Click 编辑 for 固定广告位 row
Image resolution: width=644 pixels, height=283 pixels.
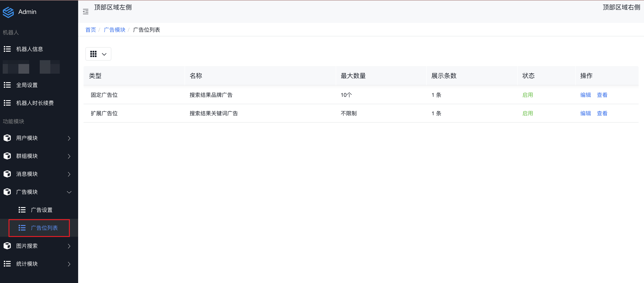pos(585,95)
